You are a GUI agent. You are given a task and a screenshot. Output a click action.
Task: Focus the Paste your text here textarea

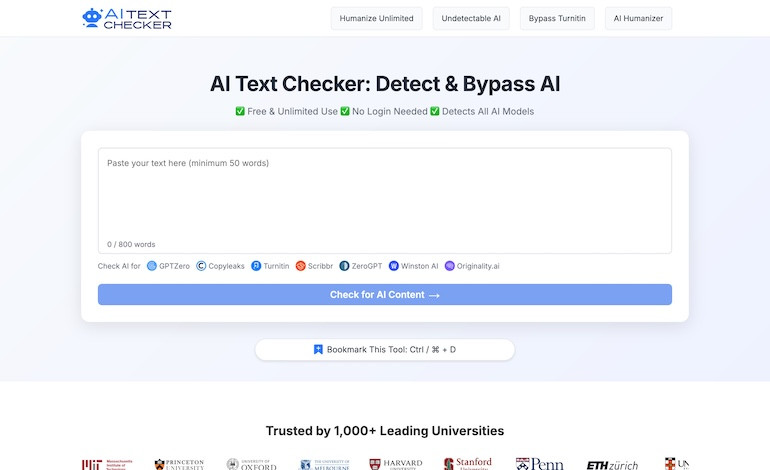385,200
